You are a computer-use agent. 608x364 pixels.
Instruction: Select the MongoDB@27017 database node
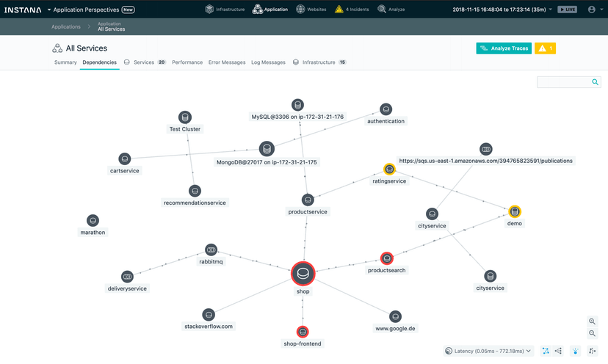pyautogui.click(x=267, y=149)
